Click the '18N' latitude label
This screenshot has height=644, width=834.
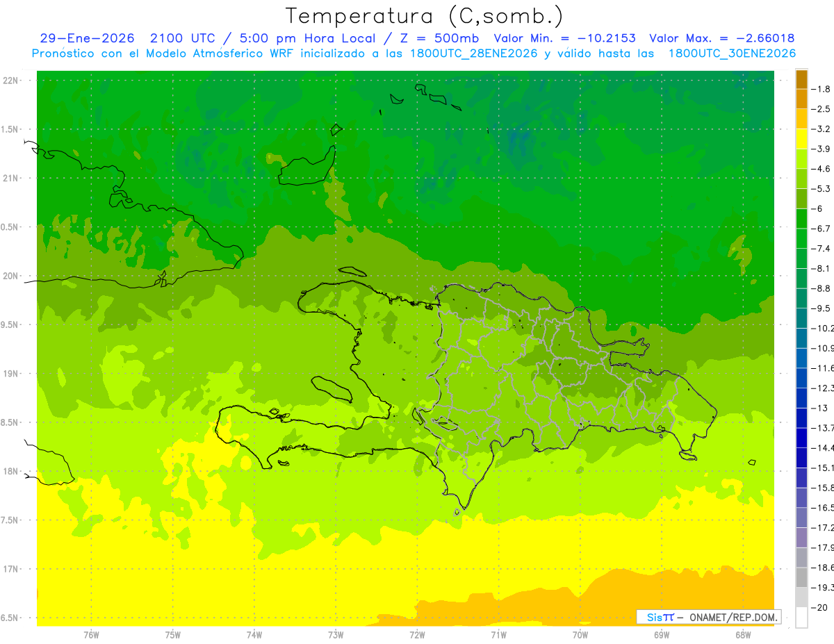coord(10,472)
